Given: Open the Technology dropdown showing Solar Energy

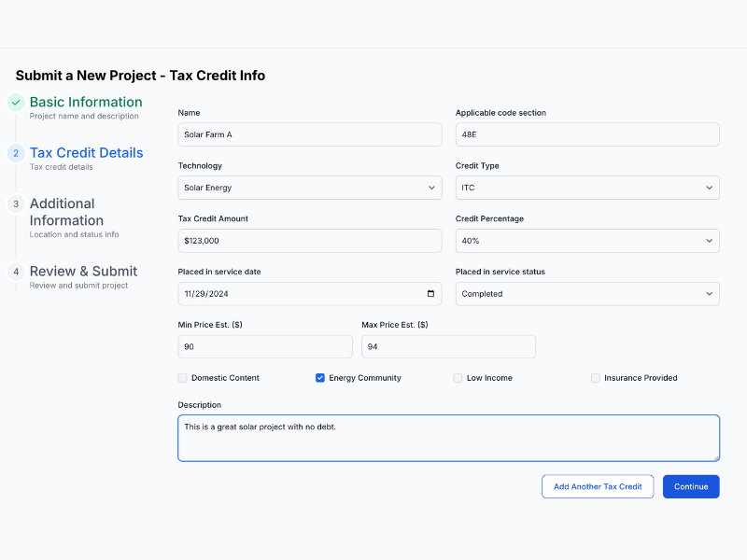Looking at the screenshot, I should pyautogui.click(x=310, y=188).
